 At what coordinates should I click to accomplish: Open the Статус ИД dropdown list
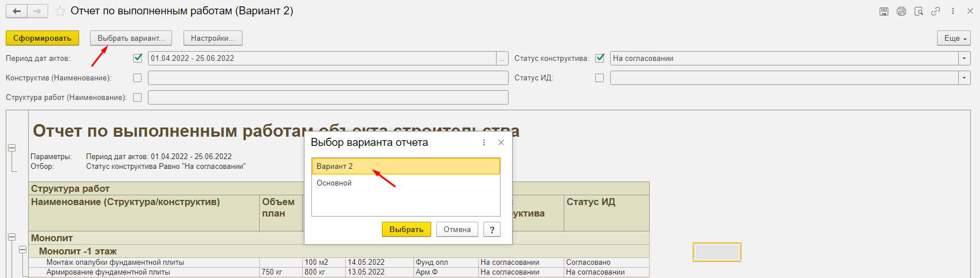pyautogui.click(x=964, y=78)
